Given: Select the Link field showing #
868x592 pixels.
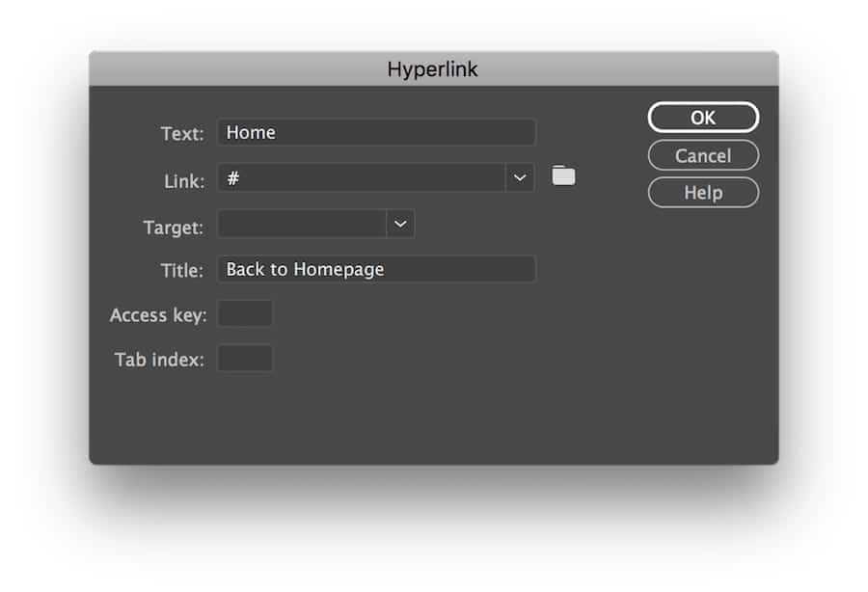Looking at the screenshot, I should click(366, 177).
